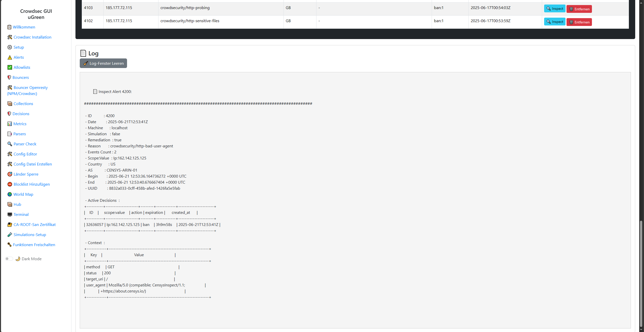This screenshot has width=644, height=332.
Task: Click the Crowdsec Installation tools icon
Action: 10,37
